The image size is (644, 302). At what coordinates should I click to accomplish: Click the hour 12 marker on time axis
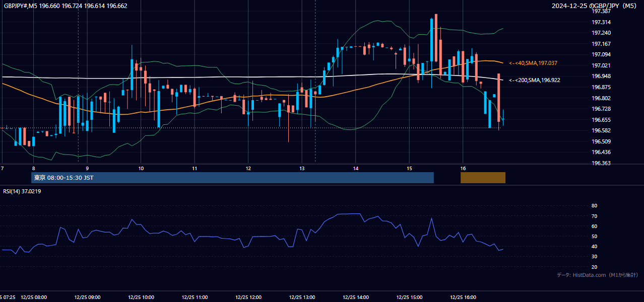[248, 168]
